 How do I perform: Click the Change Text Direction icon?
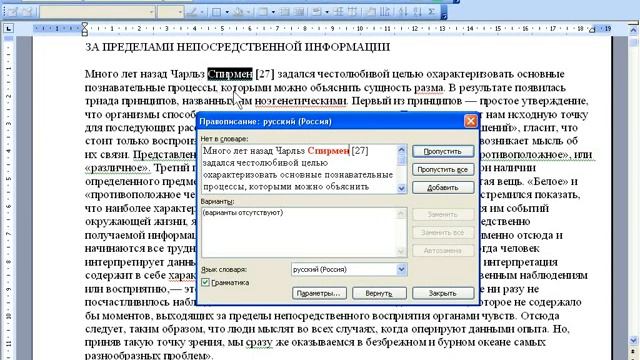[x=385, y=12]
